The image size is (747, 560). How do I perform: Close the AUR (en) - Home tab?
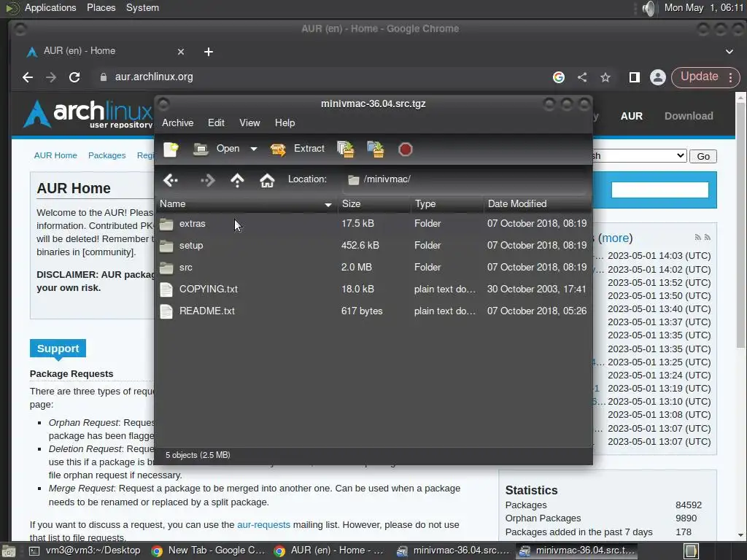(181, 52)
